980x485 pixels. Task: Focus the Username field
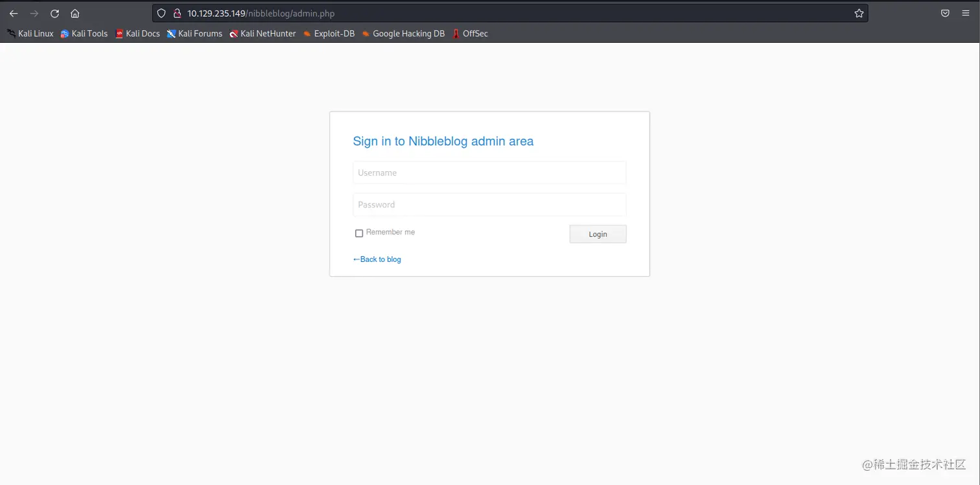coord(489,172)
